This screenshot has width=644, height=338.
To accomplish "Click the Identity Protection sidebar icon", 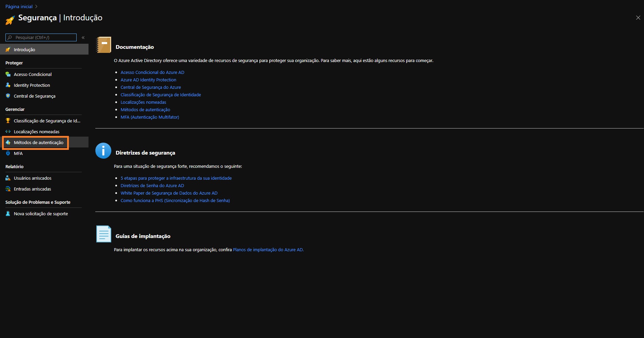I will [8, 85].
